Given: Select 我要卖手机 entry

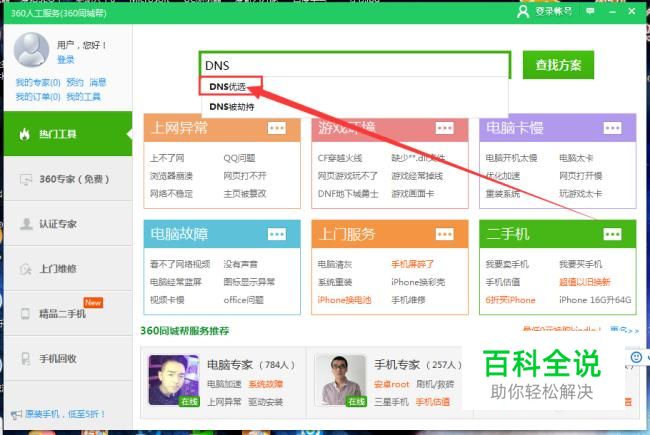Looking at the screenshot, I should tap(507, 264).
